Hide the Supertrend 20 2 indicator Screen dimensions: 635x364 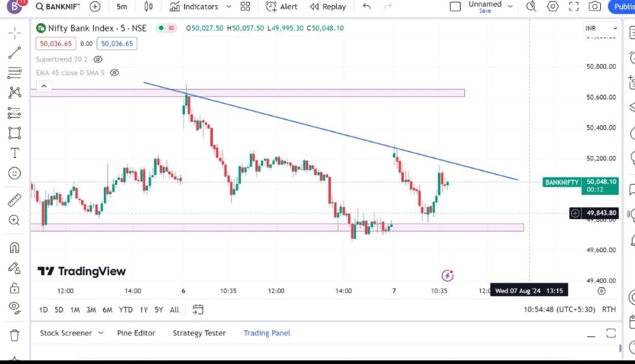[x=99, y=59]
